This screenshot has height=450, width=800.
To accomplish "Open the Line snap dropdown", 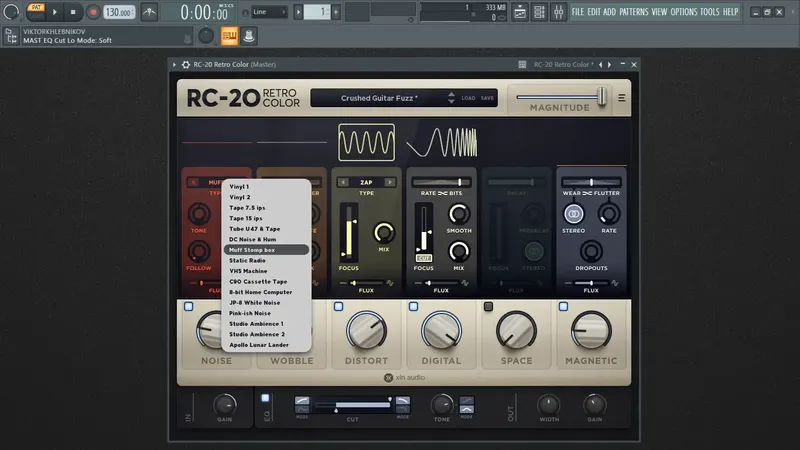I will coord(269,12).
